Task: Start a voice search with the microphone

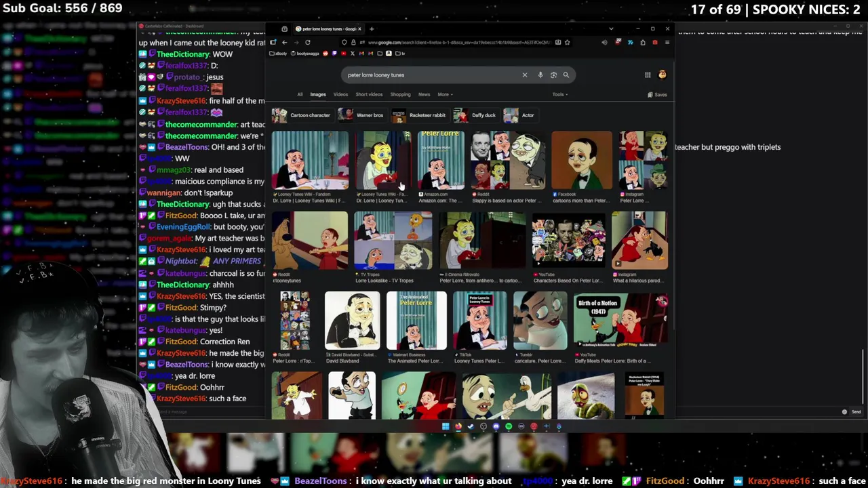Action: [540, 75]
